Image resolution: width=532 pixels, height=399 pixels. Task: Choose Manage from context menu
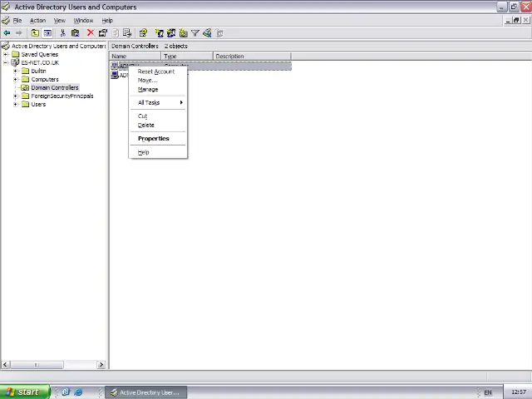tap(158, 89)
